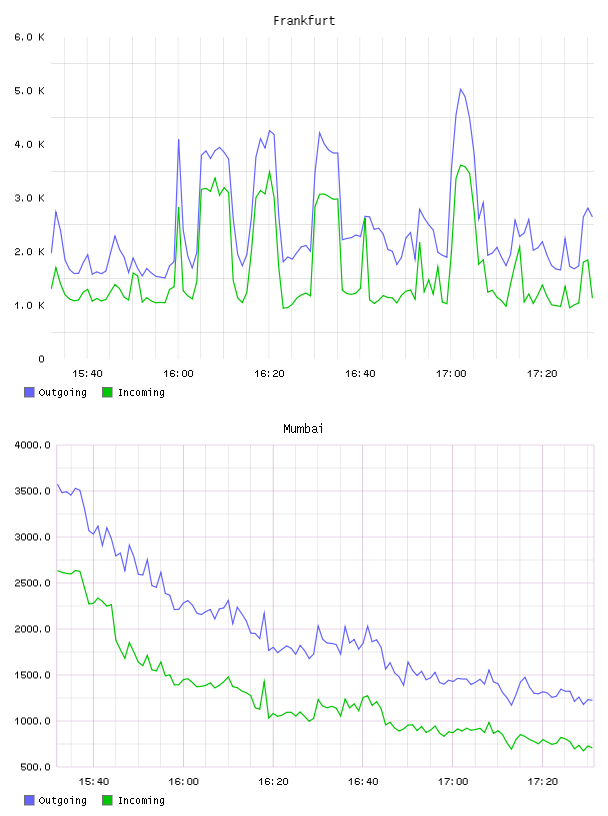This screenshot has width=608, height=816.
Task: Click the 17:20 time label under Frankfurt chart
Action: [x=542, y=374]
